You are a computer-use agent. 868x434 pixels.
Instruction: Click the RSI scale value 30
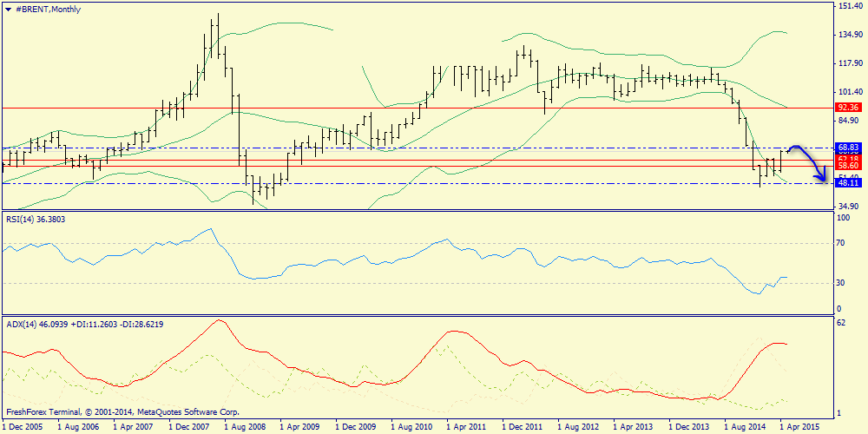pyautogui.click(x=840, y=283)
